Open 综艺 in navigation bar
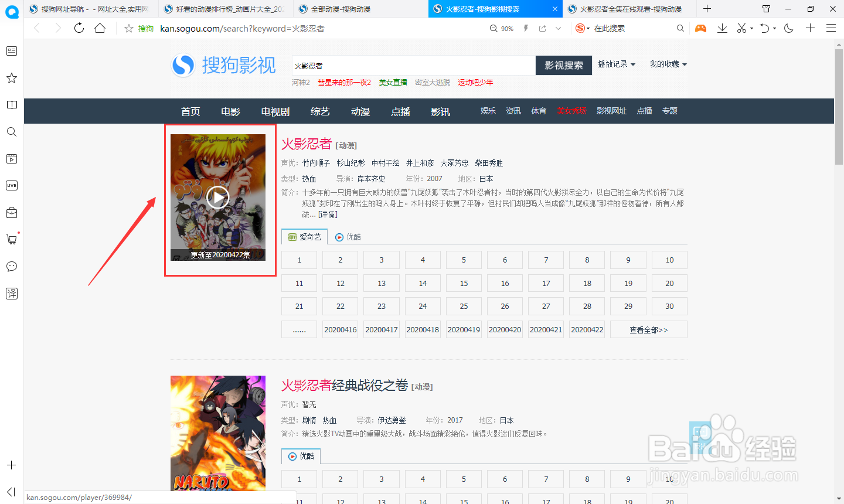 [320, 111]
